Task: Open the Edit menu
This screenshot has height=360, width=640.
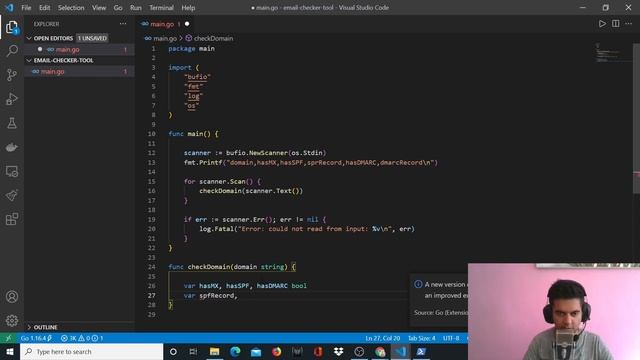Action: click(44, 7)
